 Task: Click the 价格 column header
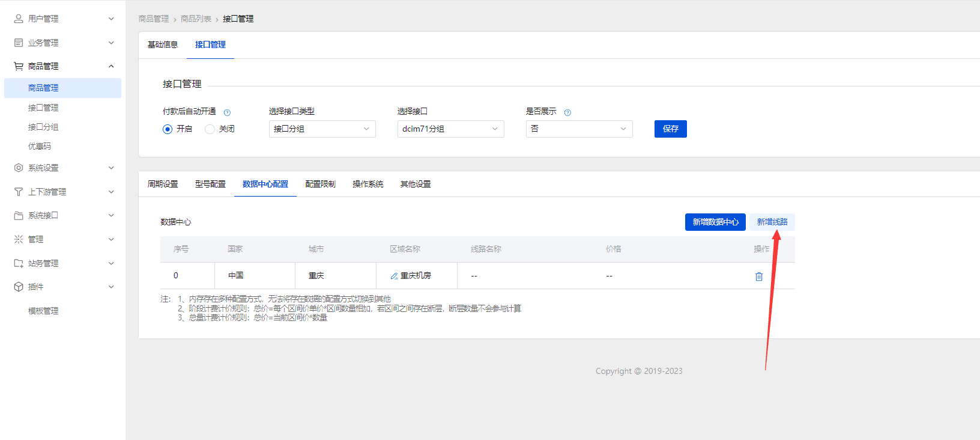click(x=614, y=249)
